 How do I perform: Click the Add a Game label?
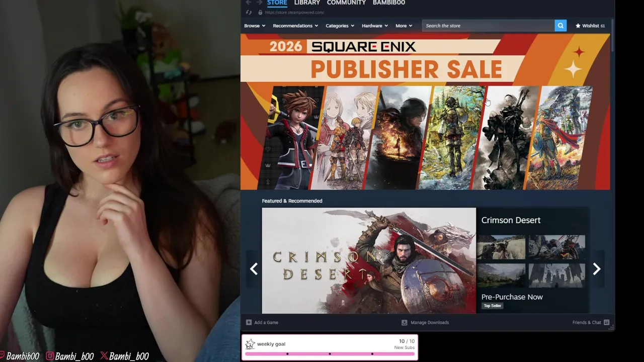(x=266, y=322)
